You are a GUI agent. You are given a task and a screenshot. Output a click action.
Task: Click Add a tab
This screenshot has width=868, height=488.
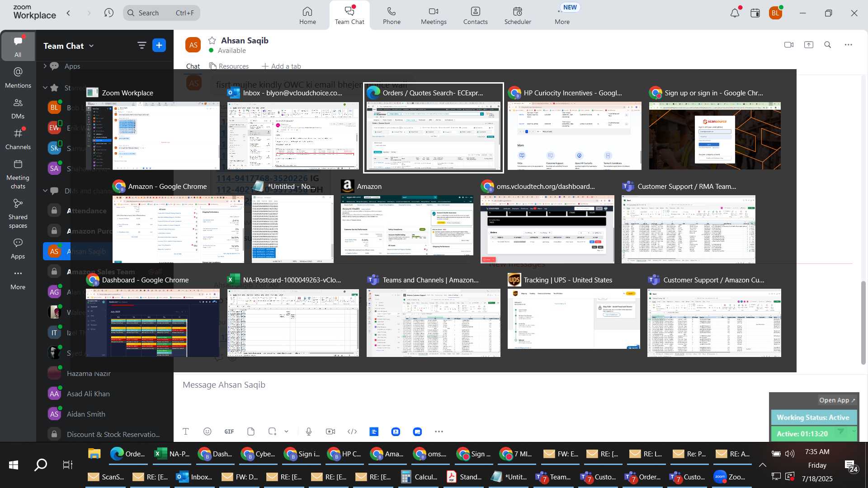pos(281,66)
